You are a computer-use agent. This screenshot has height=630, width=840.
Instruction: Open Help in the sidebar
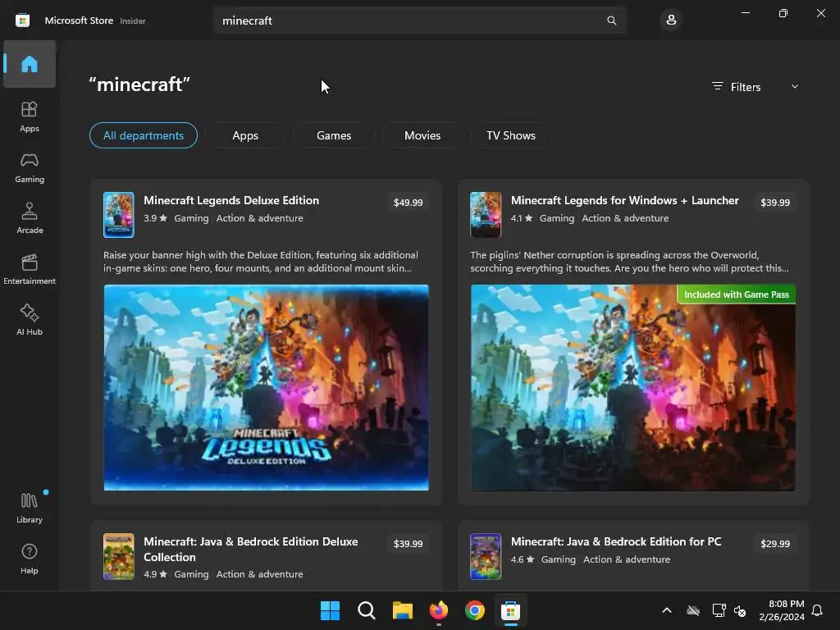[30, 559]
